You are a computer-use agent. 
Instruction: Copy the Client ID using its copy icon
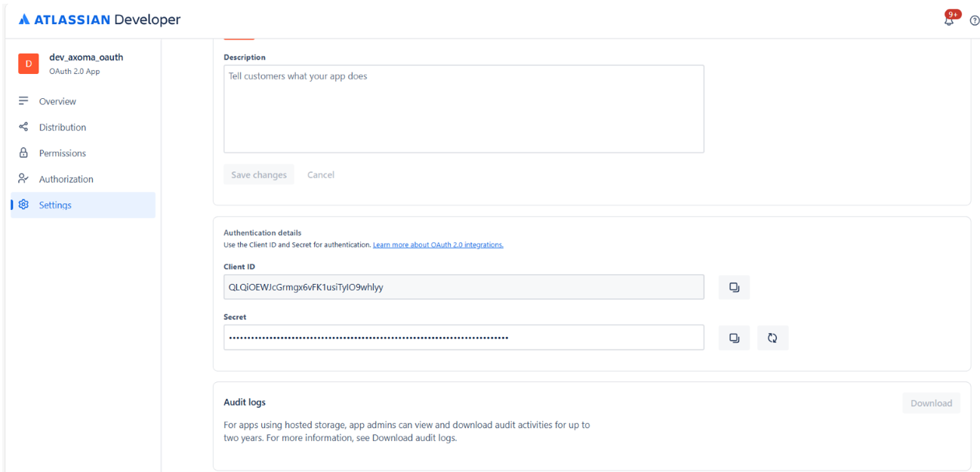[733, 287]
